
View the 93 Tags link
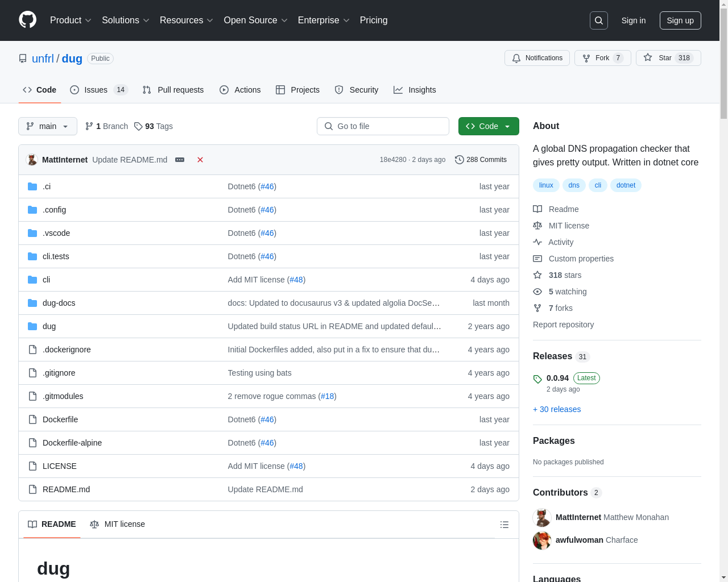[154, 126]
